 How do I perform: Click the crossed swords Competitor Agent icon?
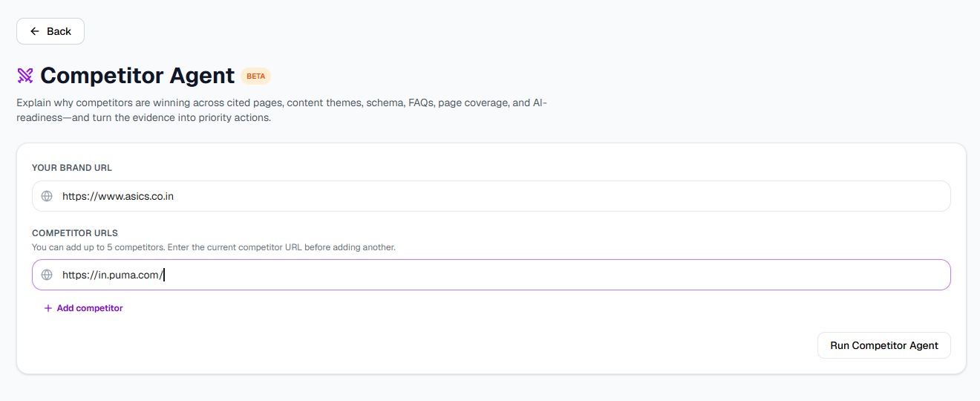click(25, 76)
